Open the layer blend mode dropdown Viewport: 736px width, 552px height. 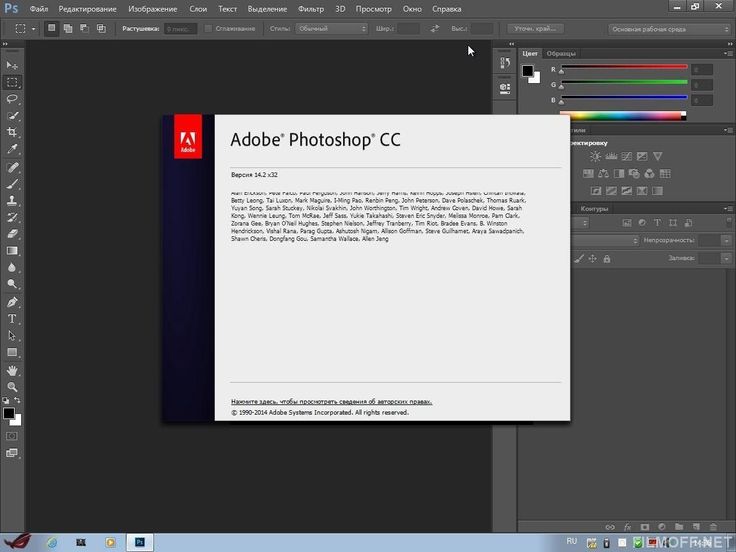(x=606, y=240)
